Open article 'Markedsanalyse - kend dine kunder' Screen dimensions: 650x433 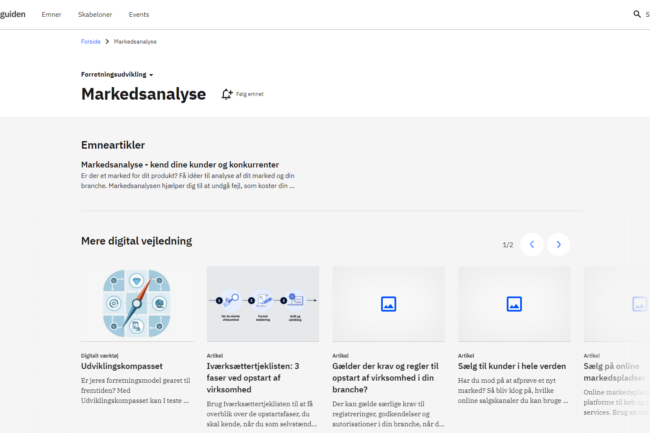tap(179, 164)
